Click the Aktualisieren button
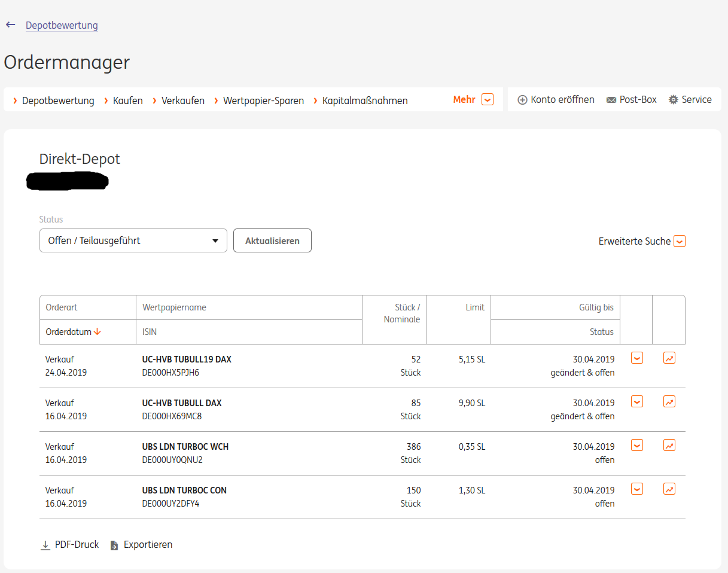Image resolution: width=728 pixels, height=573 pixels. [272, 240]
